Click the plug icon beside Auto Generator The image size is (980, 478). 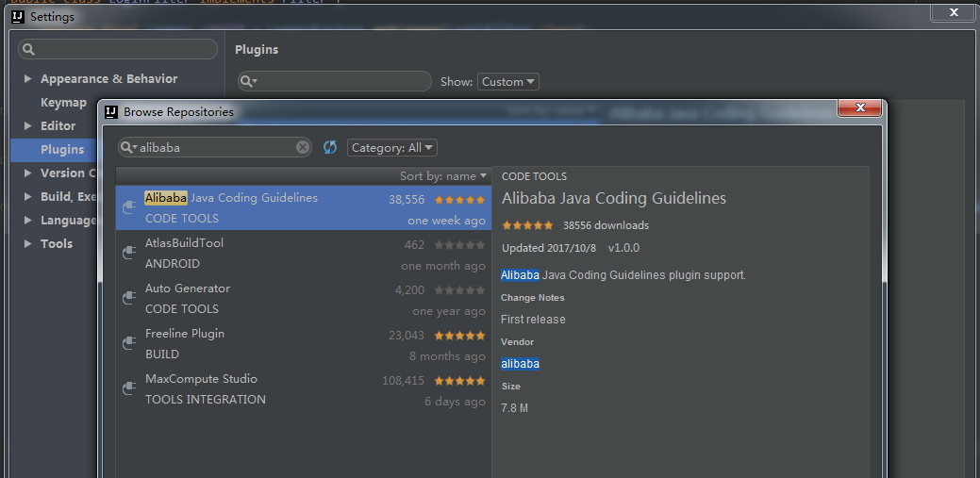129,298
